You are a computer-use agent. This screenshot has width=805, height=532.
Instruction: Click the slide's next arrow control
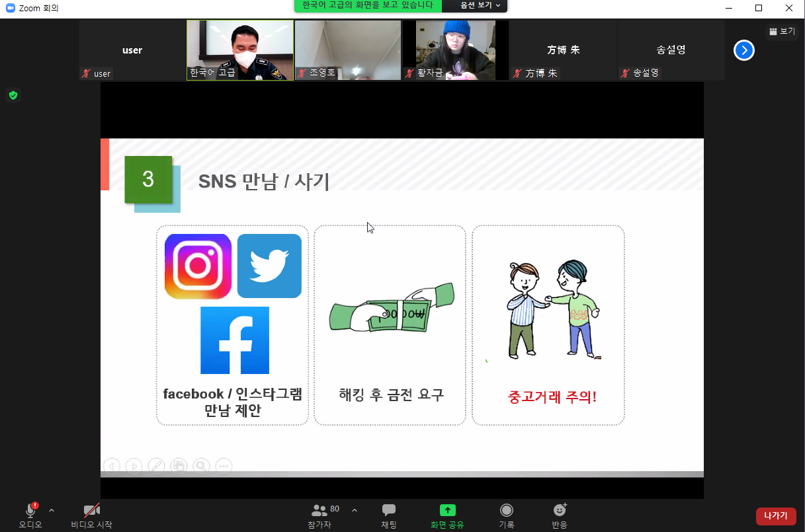(134, 466)
